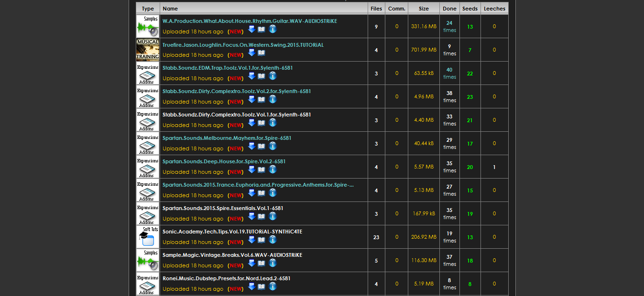The width and height of the screenshot is (644, 296).
Task: Download Spire Essentials Vol.1 via blue arrow
Action: 251,217
